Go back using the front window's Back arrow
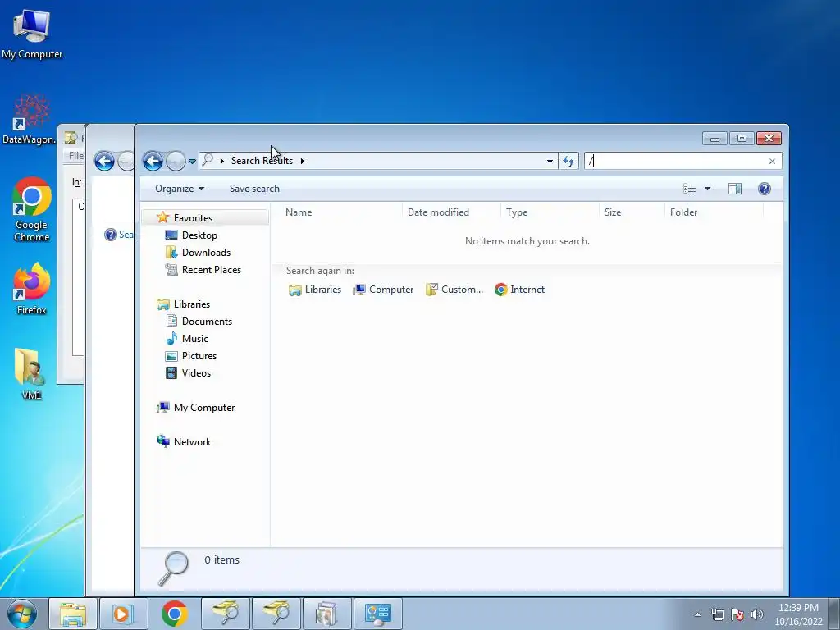 point(153,161)
